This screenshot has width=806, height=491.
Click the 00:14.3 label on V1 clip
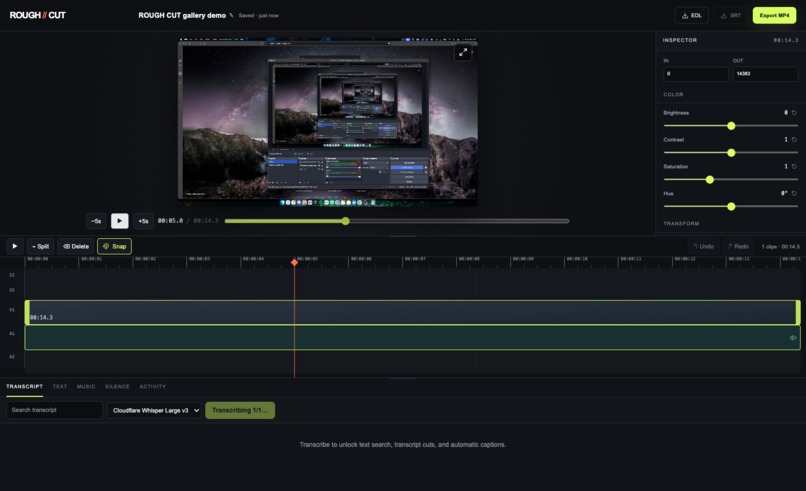coord(41,318)
